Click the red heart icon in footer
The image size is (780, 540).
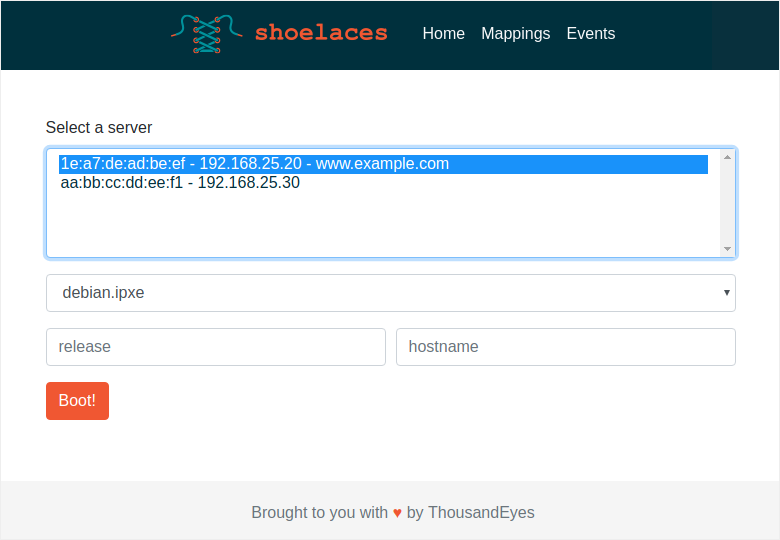(397, 513)
